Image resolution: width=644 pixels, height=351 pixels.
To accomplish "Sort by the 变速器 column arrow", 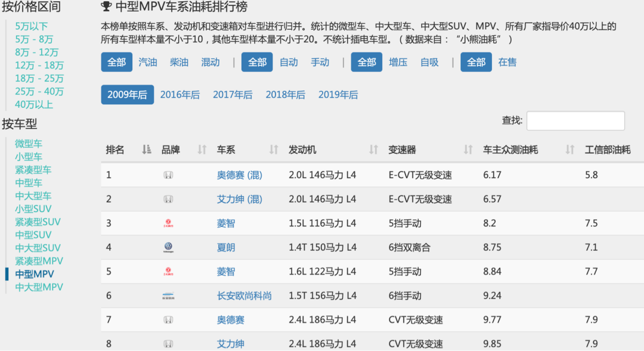I will (x=468, y=150).
